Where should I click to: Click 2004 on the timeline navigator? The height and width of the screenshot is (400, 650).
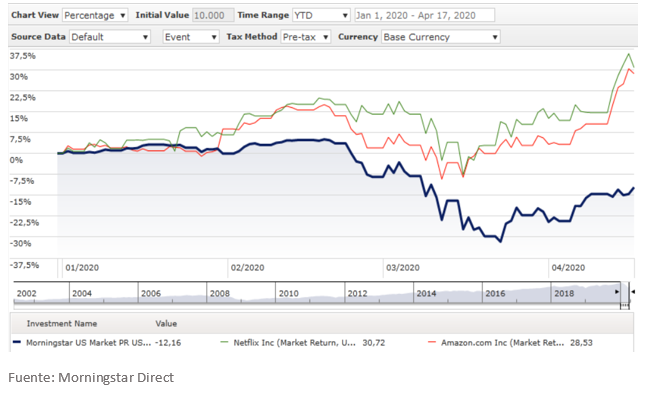pos(82,293)
